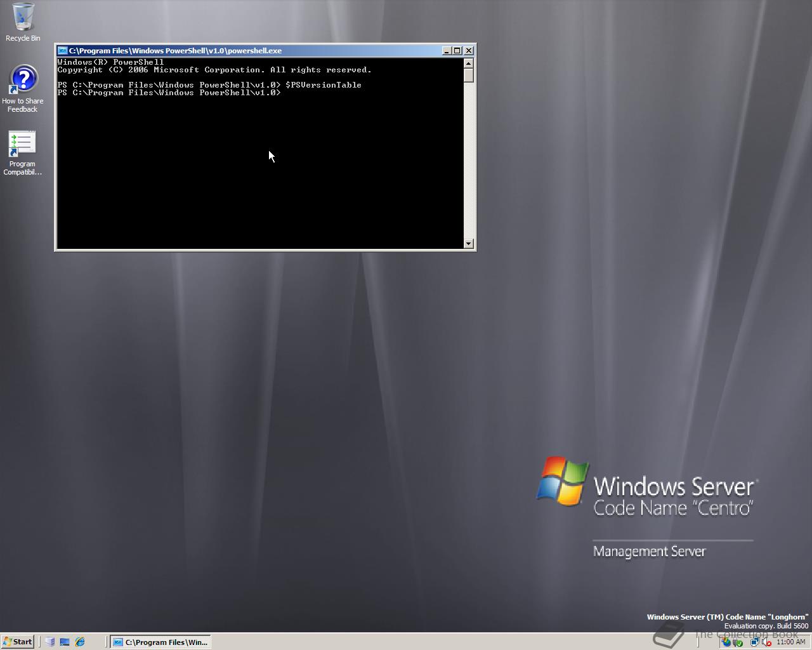Click the muted volume tray icon
Image resolution: width=812 pixels, height=650 pixels.
coord(766,642)
